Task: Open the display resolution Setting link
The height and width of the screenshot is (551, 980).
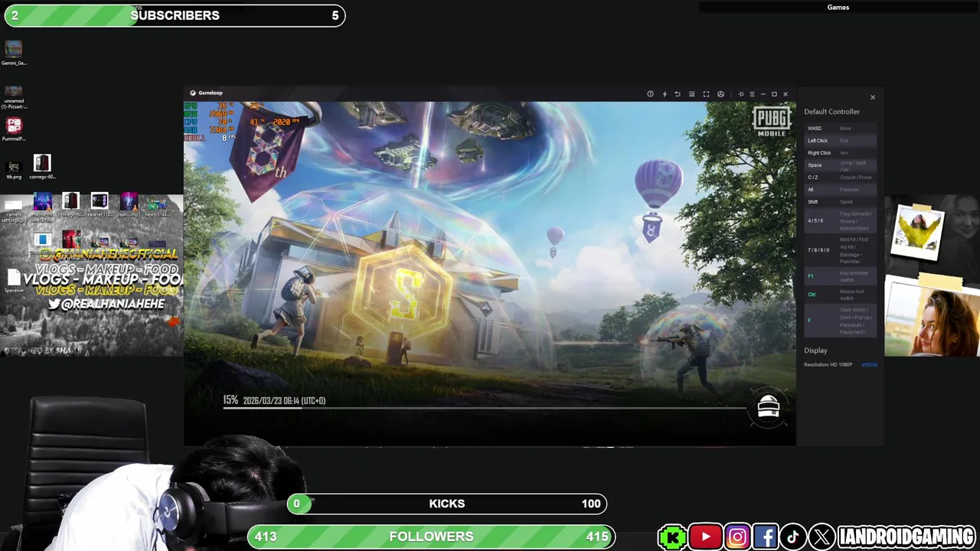Action: (x=869, y=365)
